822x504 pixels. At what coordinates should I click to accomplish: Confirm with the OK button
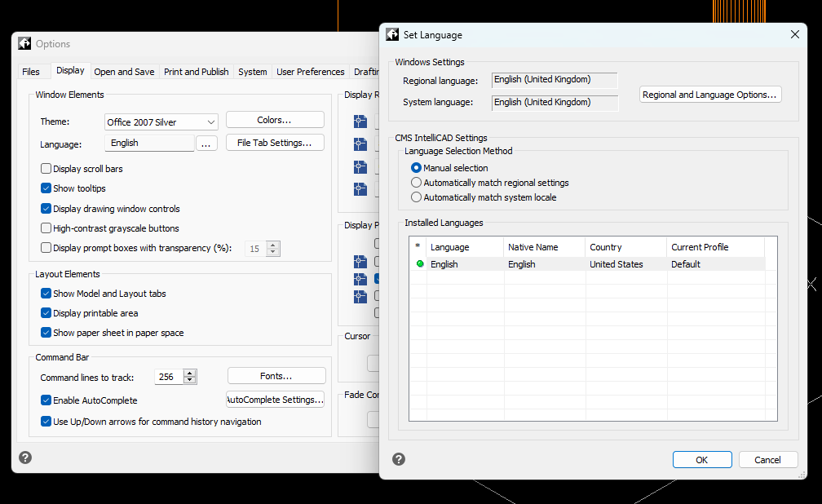702,459
